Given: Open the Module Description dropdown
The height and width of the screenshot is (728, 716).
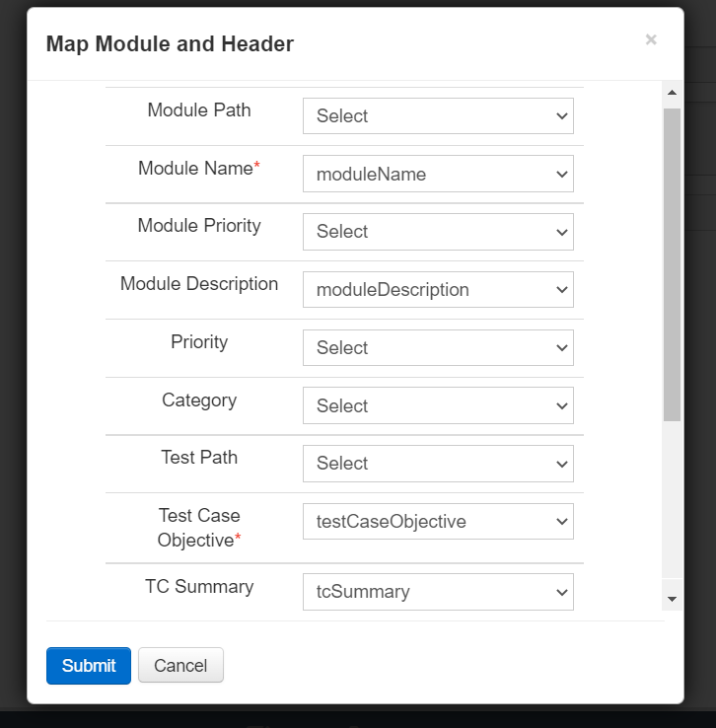Looking at the screenshot, I should tap(438, 290).
